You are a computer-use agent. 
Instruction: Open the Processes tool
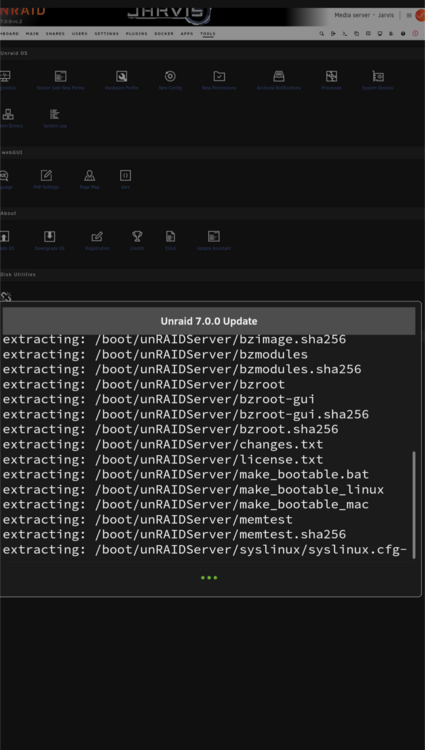[x=331, y=80]
